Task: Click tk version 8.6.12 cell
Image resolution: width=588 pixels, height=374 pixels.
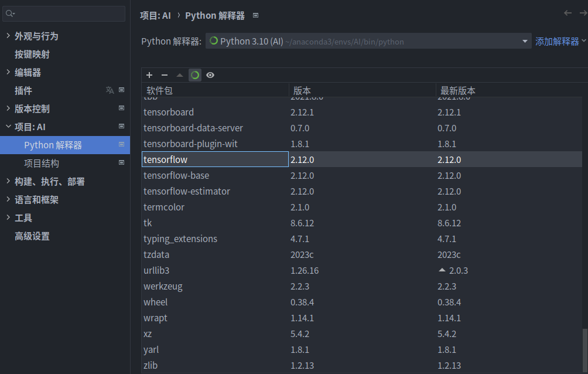Action: pos(302,223)
